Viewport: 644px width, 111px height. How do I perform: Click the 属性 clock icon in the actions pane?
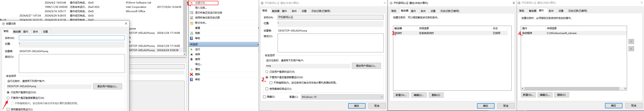point(192,69)
